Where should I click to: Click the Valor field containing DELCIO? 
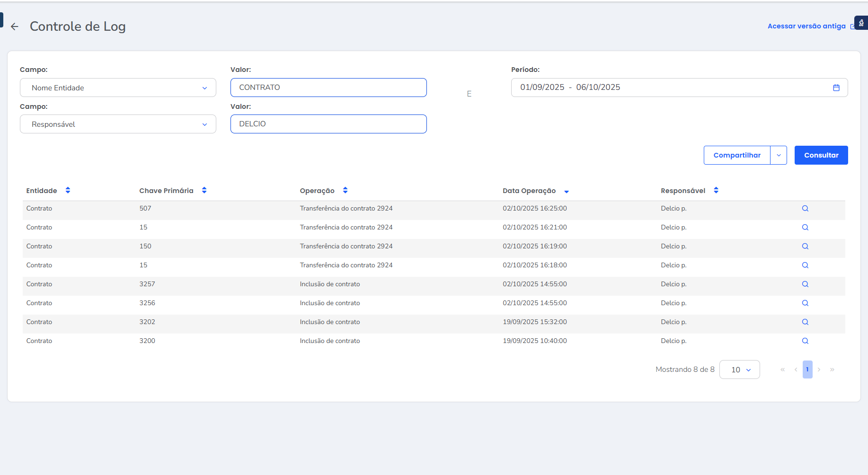328,124
